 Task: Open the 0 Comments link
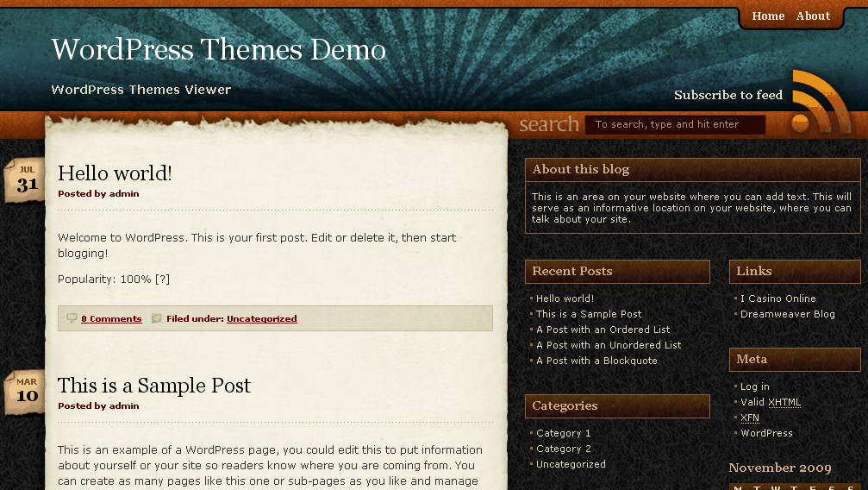(x=111, y=318)
